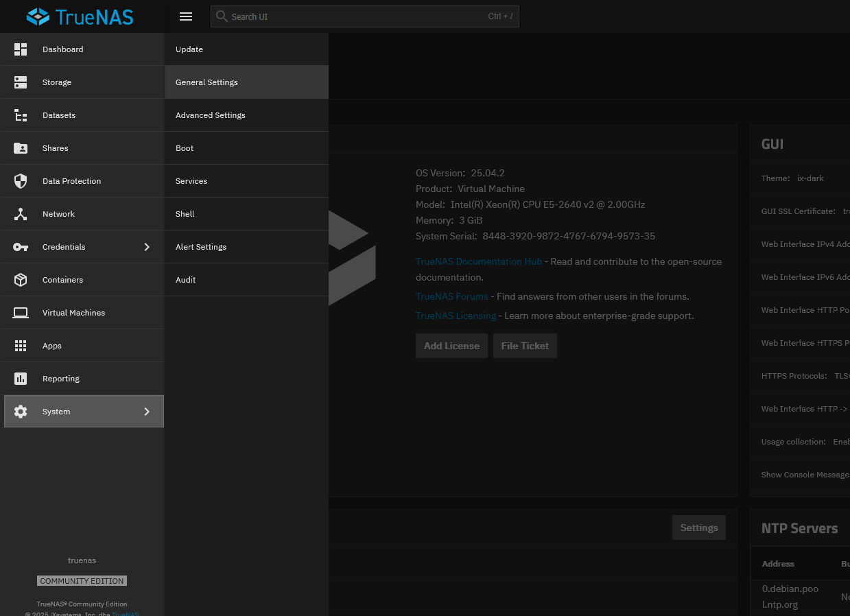Click the Theme ix-dark row
Screen dimensions: 850x616
(800, 178)
